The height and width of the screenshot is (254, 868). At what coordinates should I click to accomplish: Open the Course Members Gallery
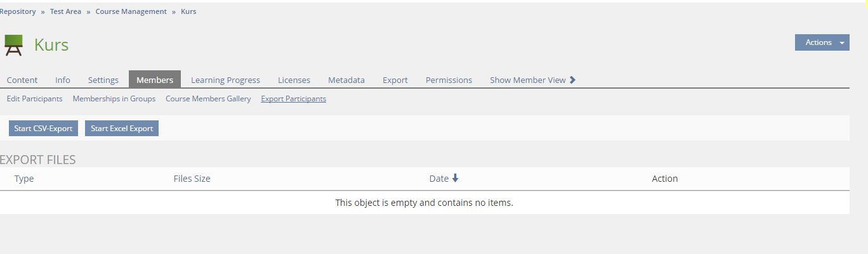pos(208,99)
